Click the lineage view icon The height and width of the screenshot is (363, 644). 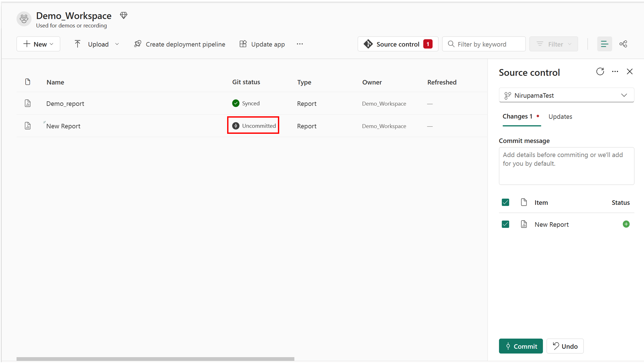point(623,44)
